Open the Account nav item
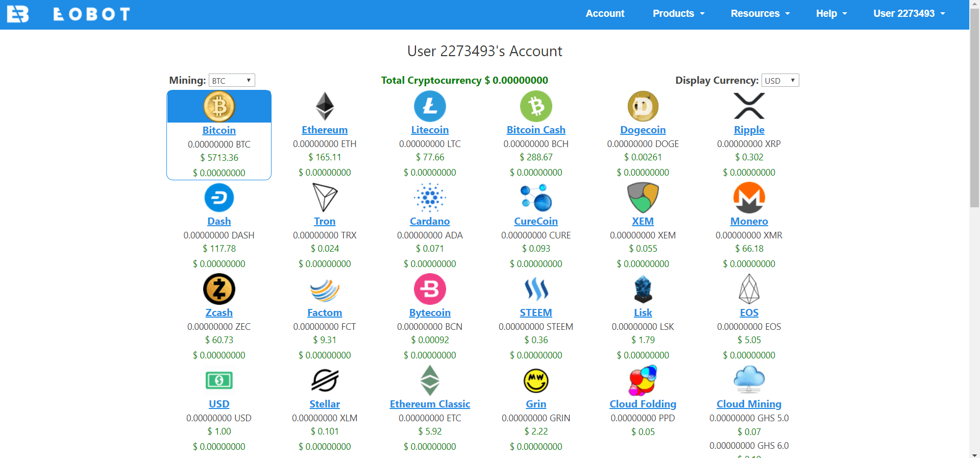The width and height of the screenshot is (980, 458). (x=605, y=14)
